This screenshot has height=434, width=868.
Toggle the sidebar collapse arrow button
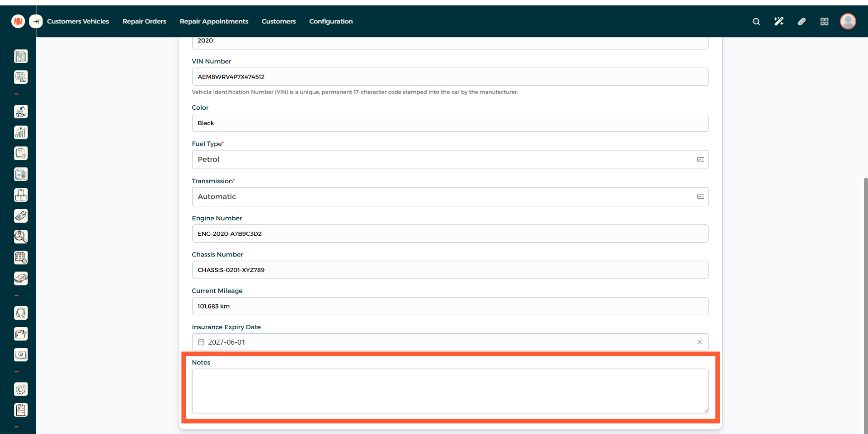coord(36,21)
